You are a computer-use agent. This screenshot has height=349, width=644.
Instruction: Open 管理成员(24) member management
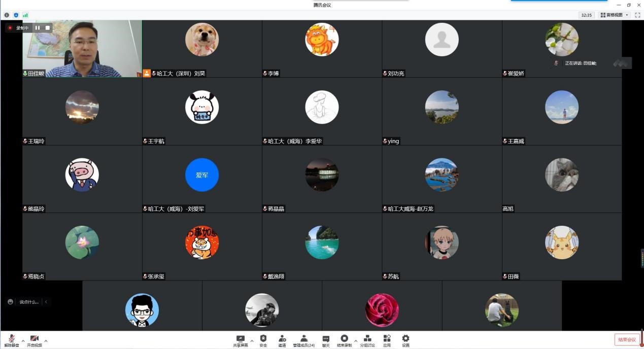303,340
